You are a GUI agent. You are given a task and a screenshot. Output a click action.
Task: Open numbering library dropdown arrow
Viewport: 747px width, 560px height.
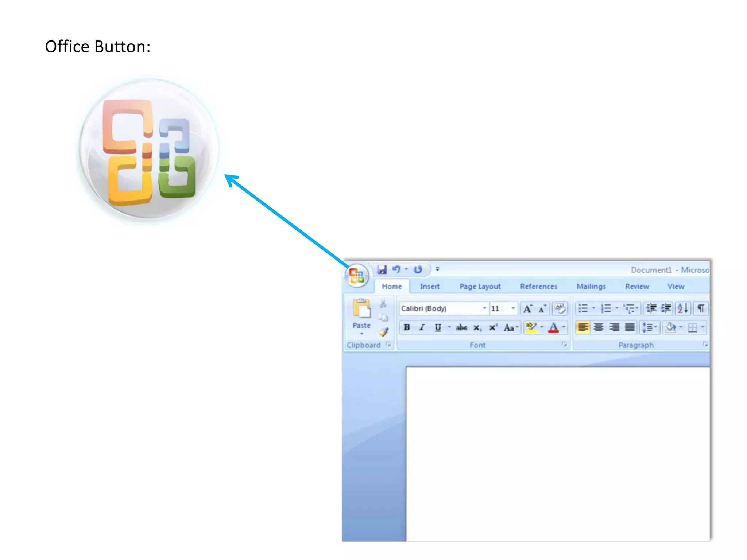617,308
